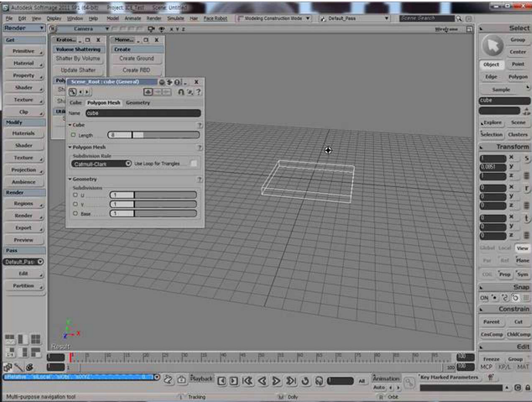The width and height of the screenshot is (532, 402).
Task: Play animation forward
Action: click(276, 381)
